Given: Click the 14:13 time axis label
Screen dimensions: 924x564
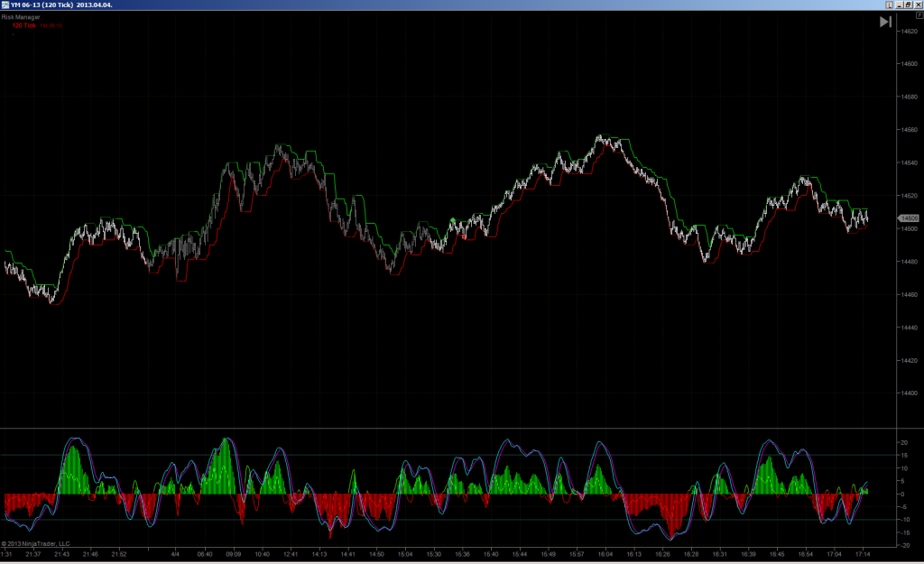Looking at the screenshot, I should coord(319,554).
